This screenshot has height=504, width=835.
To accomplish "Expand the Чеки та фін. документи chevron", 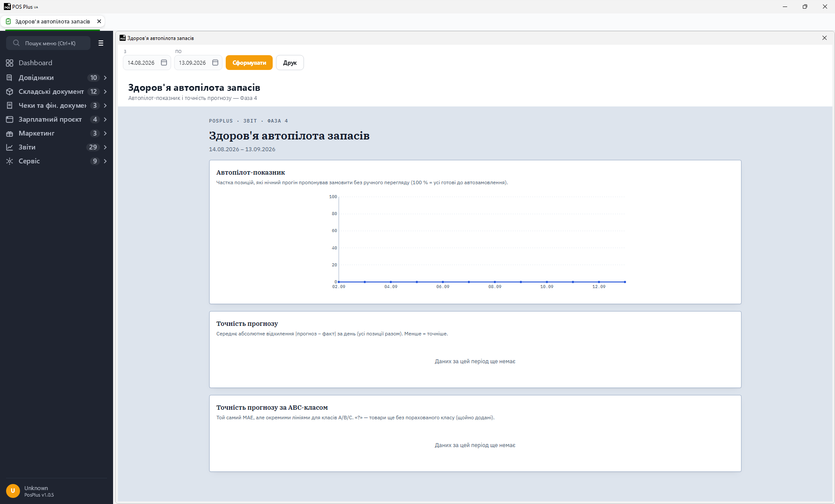I will coord(105,106).
